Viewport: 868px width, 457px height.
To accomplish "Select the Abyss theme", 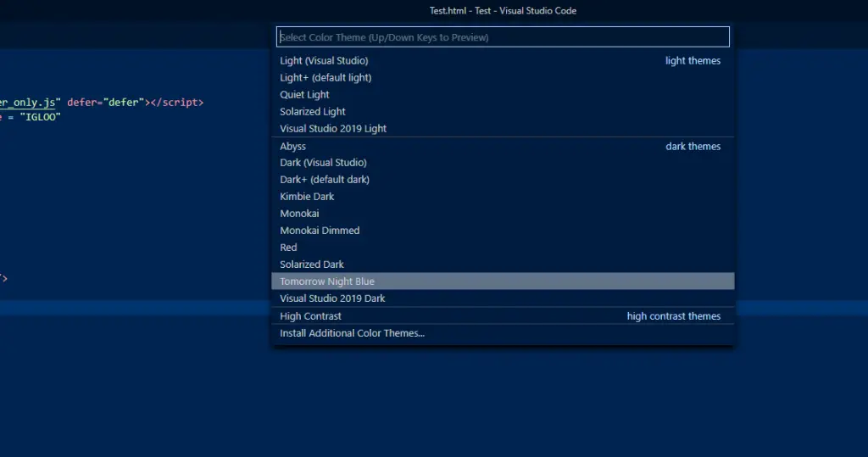I will click(503, 146).
